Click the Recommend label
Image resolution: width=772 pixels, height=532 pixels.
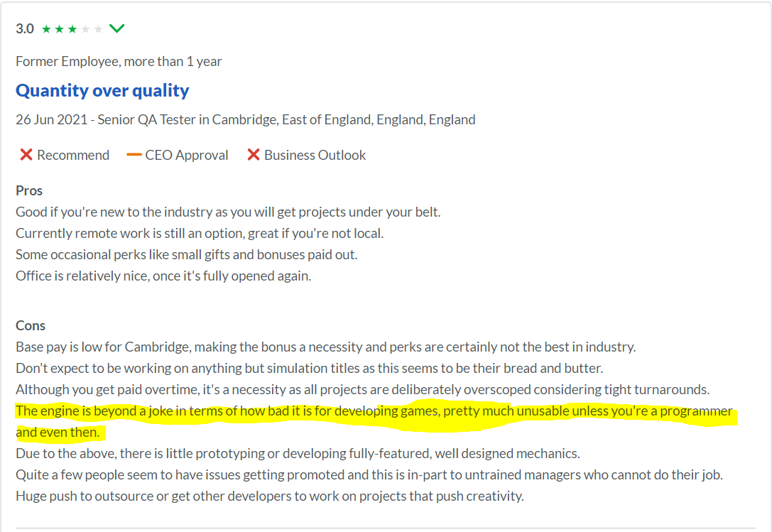coord(73,155)
